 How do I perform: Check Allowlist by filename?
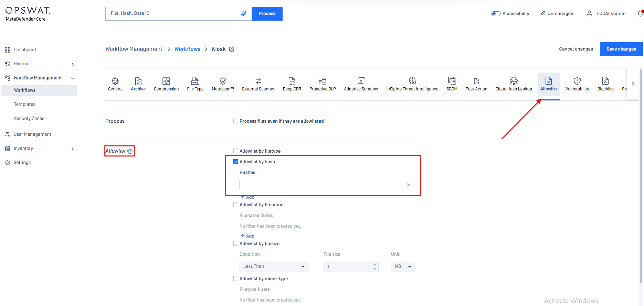click(236, 205)
